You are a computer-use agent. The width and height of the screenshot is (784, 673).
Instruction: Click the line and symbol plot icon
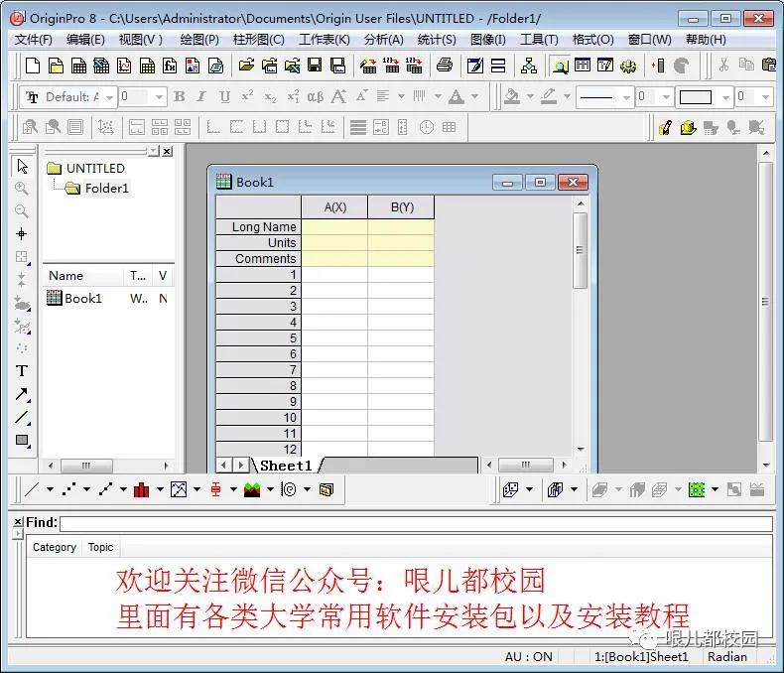(x=105, y=489)
